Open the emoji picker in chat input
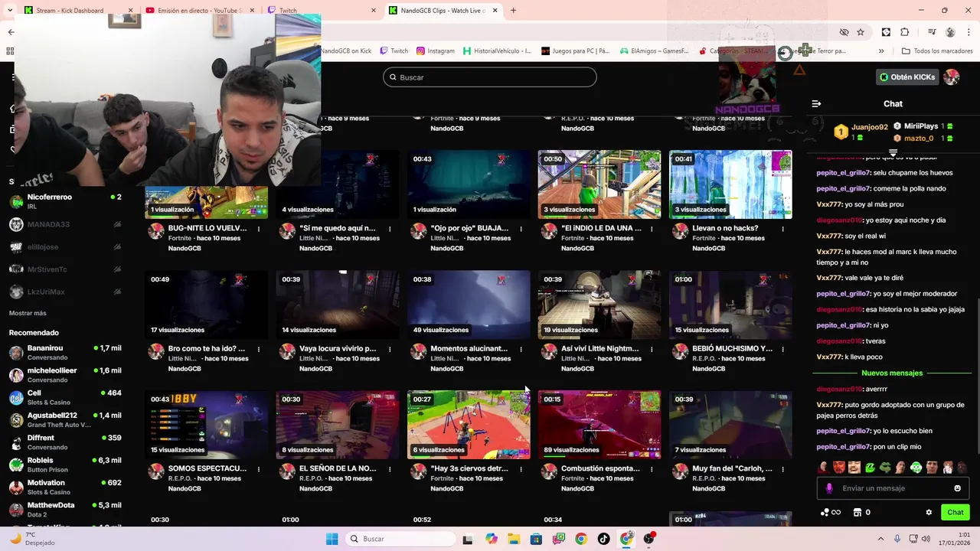 point(957,488)
